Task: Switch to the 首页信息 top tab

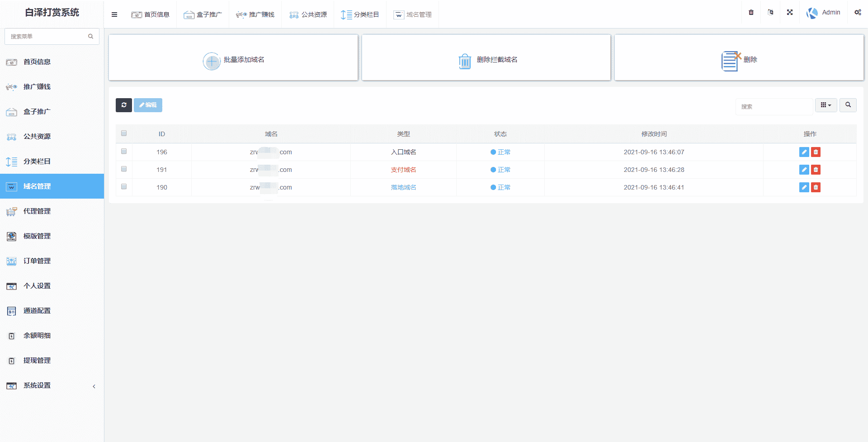Action: pyautogui.click(x=151, y=14)
